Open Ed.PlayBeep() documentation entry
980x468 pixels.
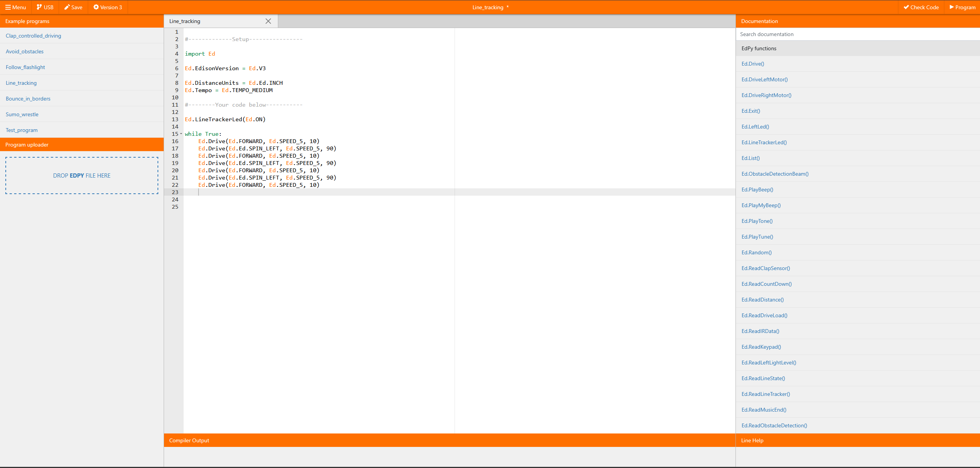click(757, 190)
